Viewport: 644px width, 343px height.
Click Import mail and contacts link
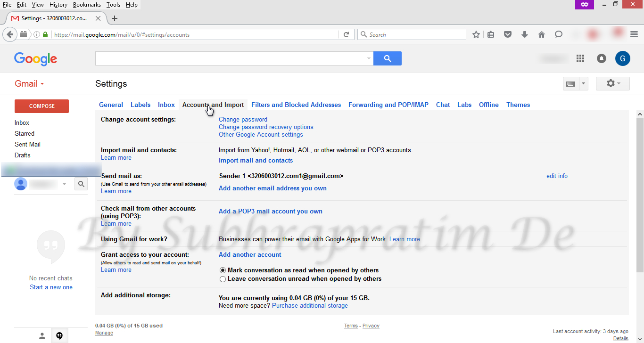[256, 161]
